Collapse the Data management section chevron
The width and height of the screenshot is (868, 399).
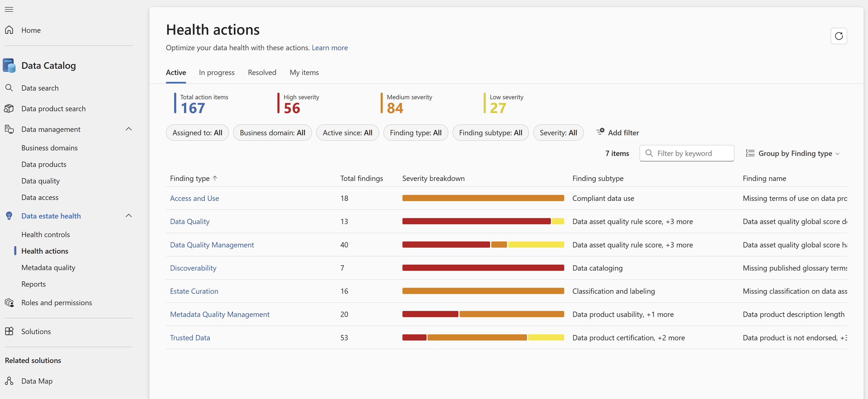pyautogui.click(x=129, y=129)
